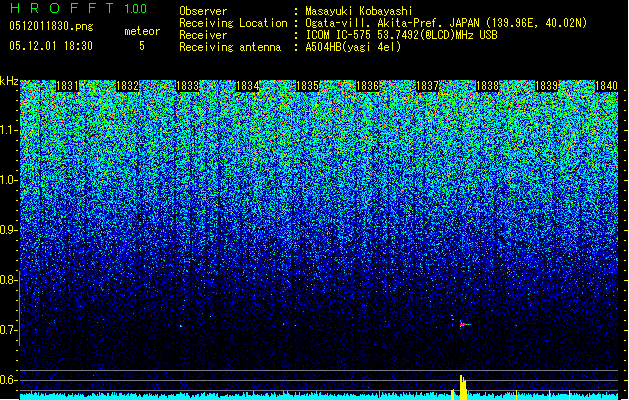
Task: Click the 0.8 frequency axis label
Action: (x=9, y=280)
